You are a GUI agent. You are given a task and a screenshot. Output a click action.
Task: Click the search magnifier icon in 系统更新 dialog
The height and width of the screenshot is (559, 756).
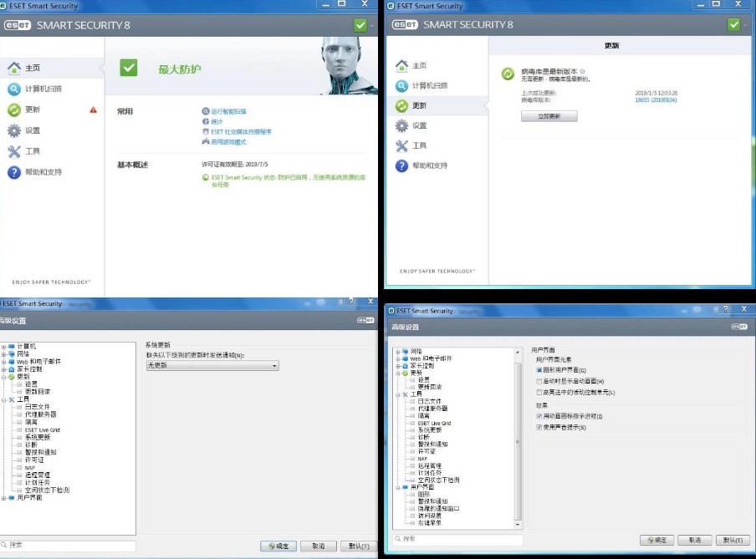(x=4, y=545)
